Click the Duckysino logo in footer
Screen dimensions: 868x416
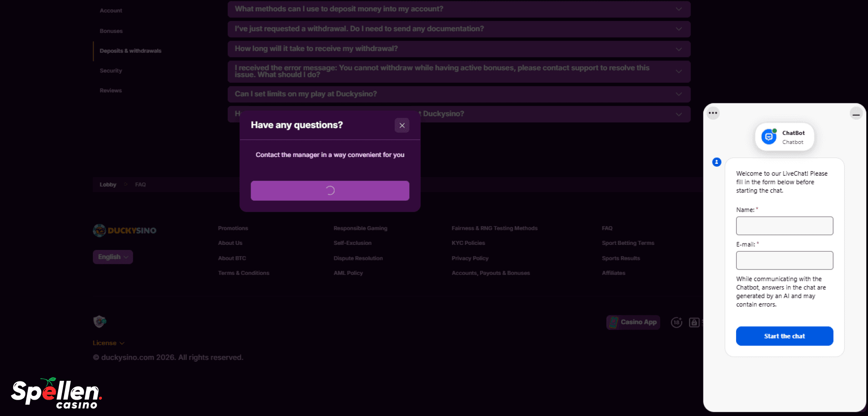[x=125, y=231]
